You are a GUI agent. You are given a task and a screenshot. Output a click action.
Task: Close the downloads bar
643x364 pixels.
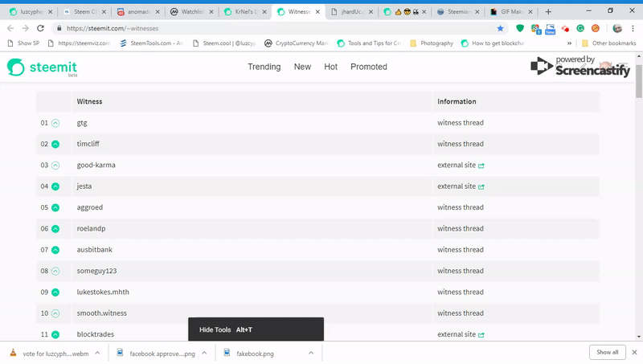point(634,353)
